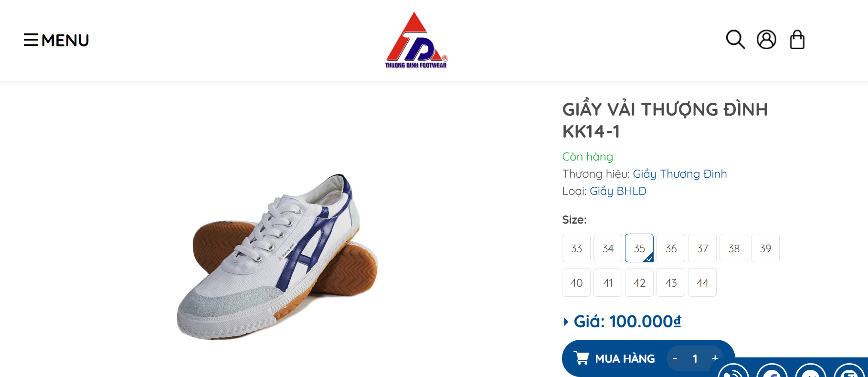
Task: Open the shopping bag cart icon
Action: (797, 40)
